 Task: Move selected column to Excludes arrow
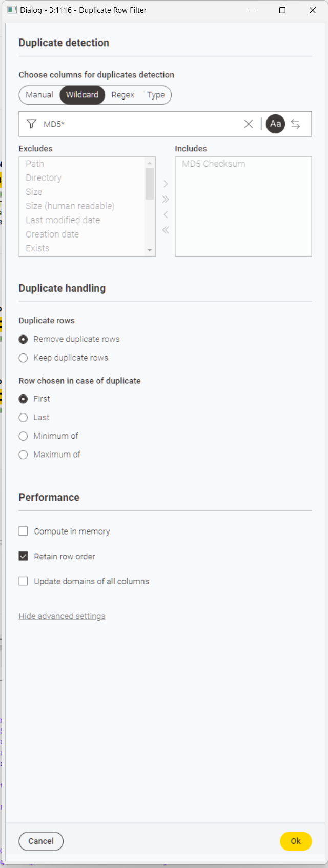[x=166, y=214]
